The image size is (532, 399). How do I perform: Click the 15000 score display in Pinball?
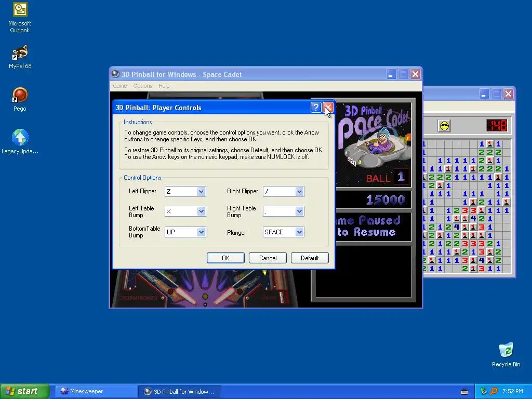385,200
